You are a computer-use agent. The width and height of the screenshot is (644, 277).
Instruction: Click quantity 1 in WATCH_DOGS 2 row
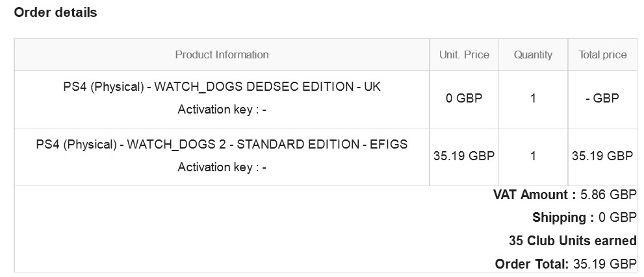[533, 156]
